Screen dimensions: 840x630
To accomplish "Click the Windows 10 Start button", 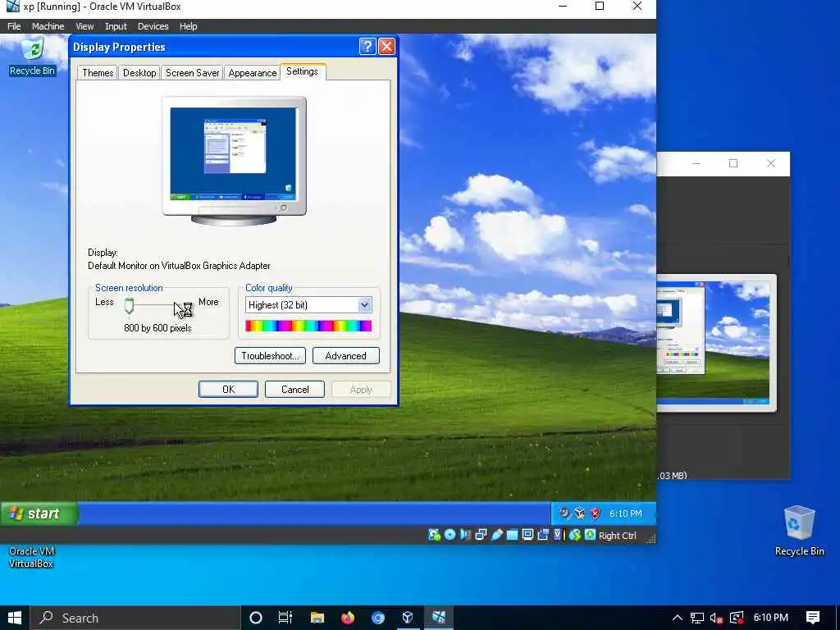I will tap(15, 618).
